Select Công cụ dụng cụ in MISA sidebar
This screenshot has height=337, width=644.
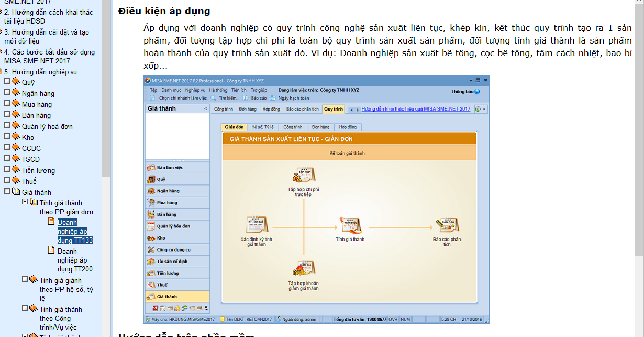pos(177,249)
